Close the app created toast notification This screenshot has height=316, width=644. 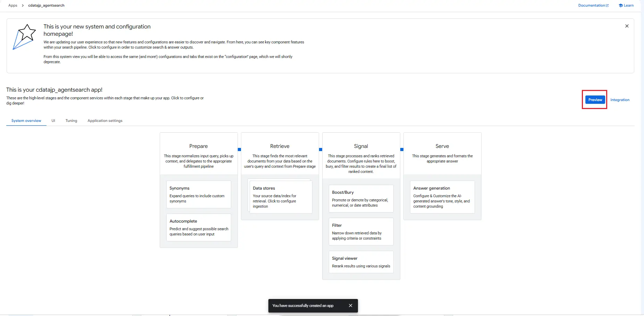(x=351, y=306)
